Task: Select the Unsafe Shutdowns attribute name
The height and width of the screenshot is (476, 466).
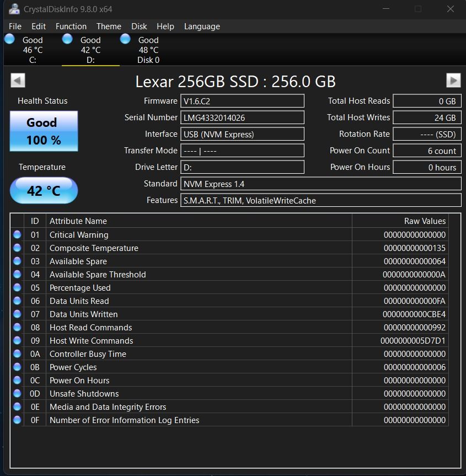Action: click(x=84, y=393)
